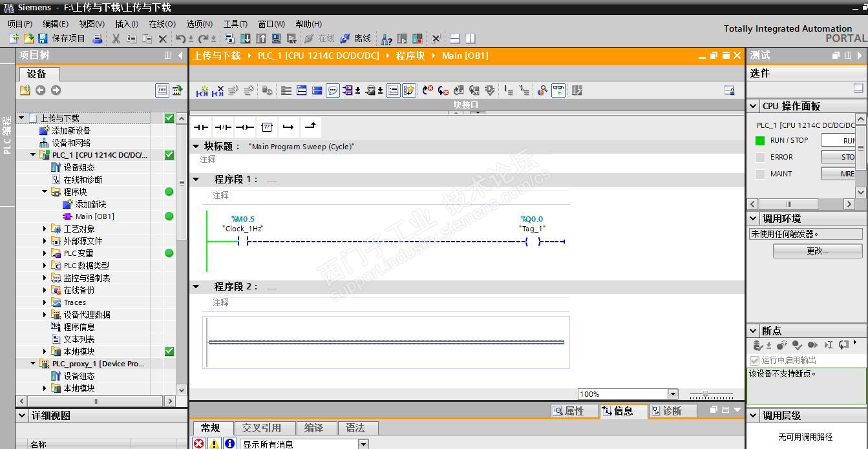
Task: Upload from device toolbar icon
Action: pyautogui.click(x=261, y=39)
